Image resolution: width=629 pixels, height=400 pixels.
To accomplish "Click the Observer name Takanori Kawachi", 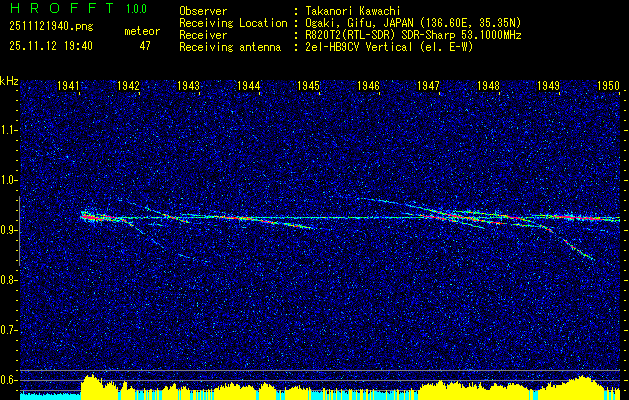I will pos(352,11).
